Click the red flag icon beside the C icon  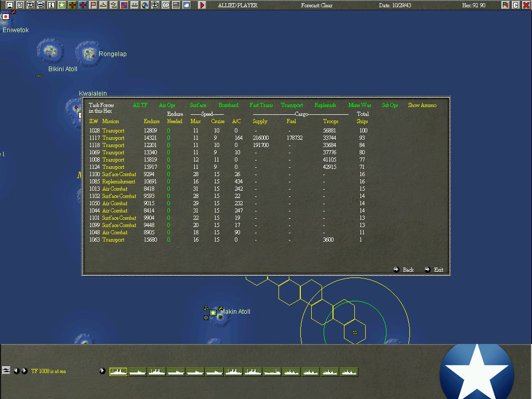506,5
